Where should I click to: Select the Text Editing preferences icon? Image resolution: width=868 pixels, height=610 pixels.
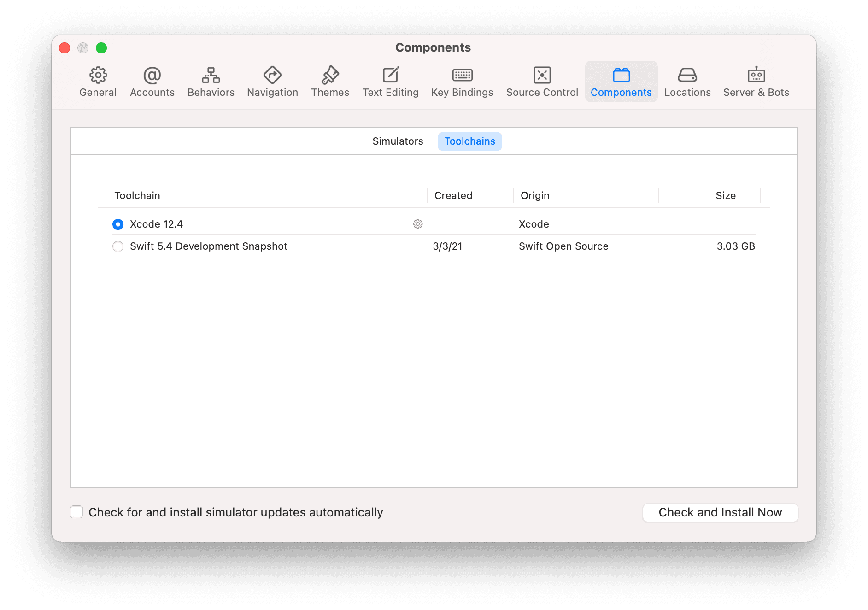390,81
